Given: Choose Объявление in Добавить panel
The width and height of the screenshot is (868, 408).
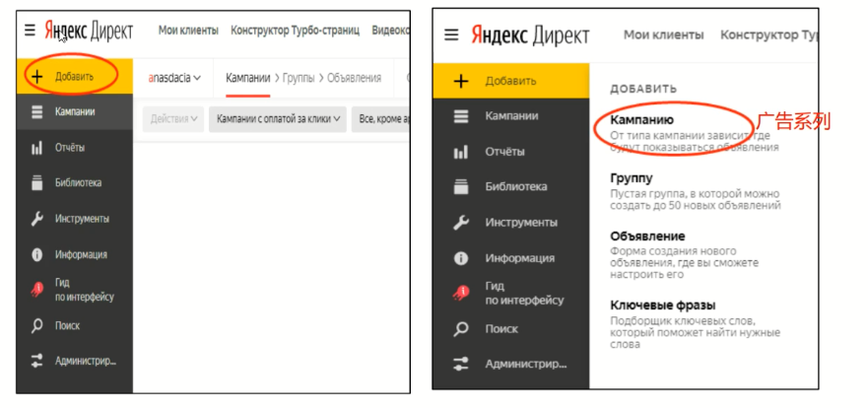Looking at the screenshot, I should [x=647, y=237].
